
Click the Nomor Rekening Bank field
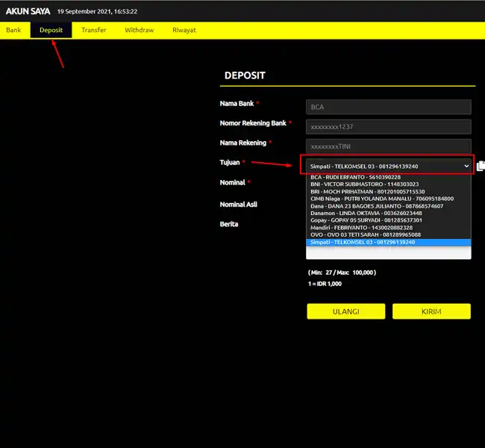[389, 127]
